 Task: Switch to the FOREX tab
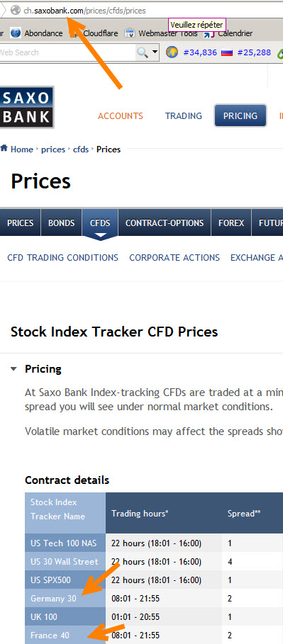coord(231,222)
